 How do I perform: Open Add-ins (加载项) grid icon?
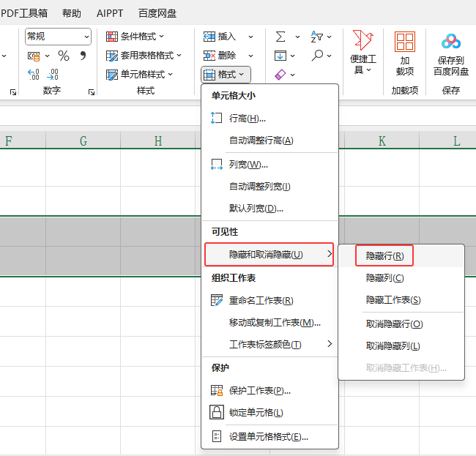pyautogui.click(x=405, y=42)
